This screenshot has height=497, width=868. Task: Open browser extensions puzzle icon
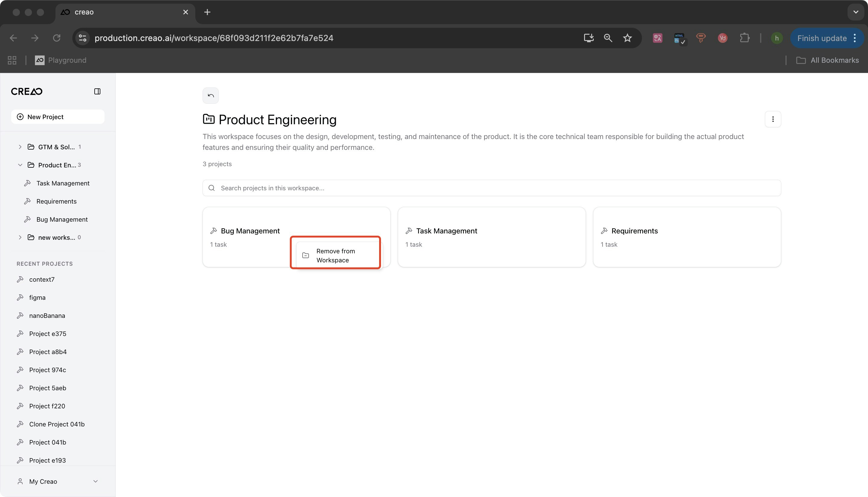click(744, 38)
